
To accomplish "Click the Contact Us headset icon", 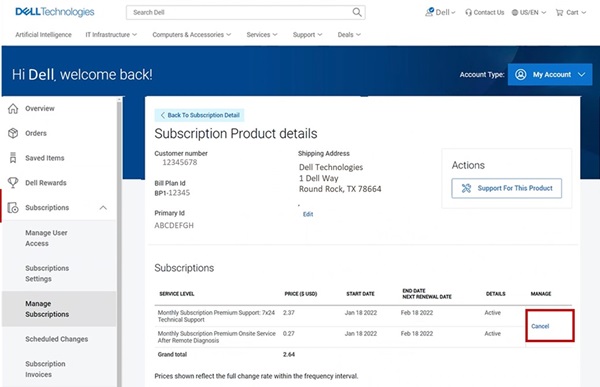I will (468, 13).
